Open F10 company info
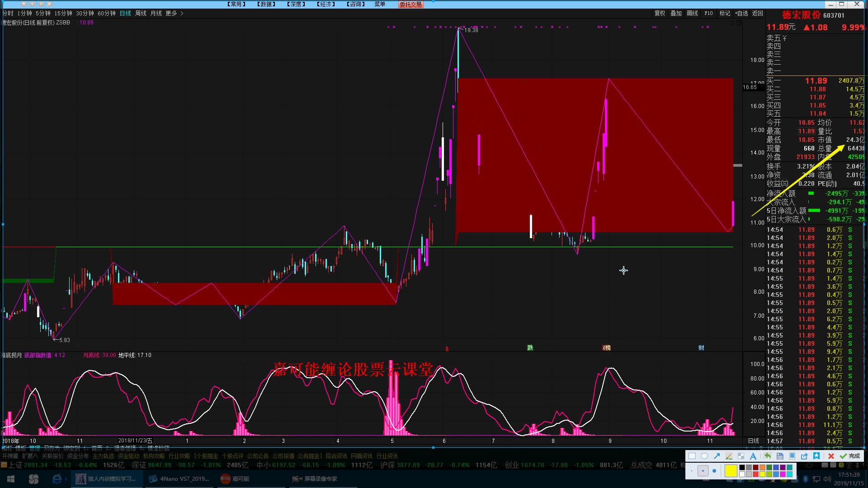Screen dimensions: 868x488 [x=708, y=14]
